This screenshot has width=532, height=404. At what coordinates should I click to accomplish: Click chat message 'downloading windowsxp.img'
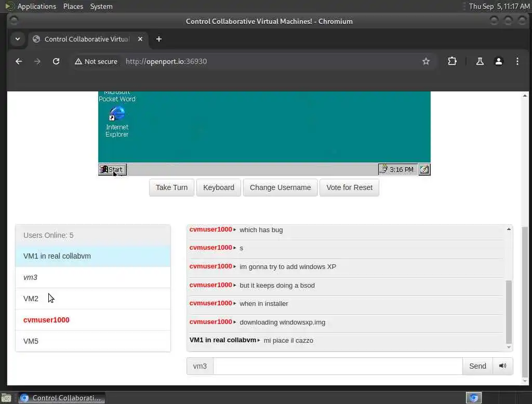(x=282, y=322)
